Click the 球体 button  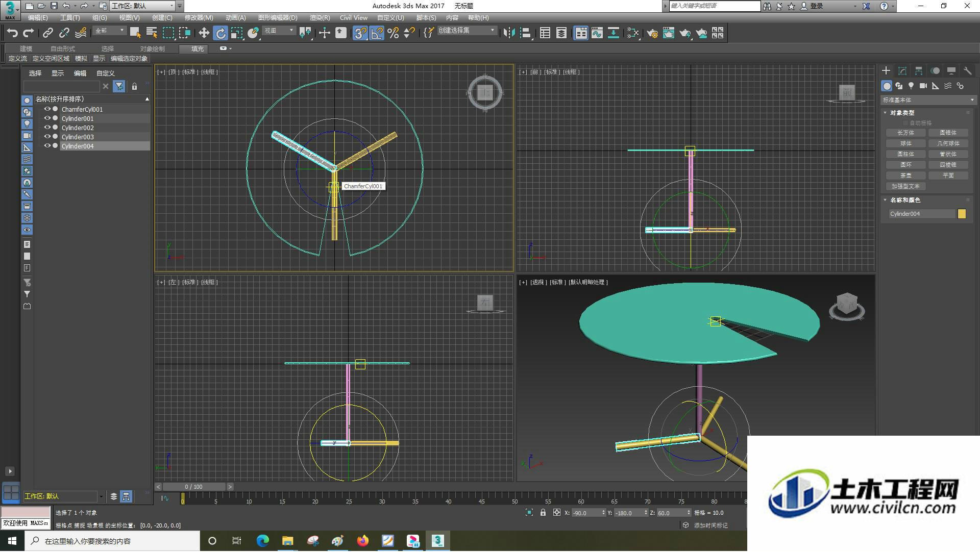coord(906,143)
